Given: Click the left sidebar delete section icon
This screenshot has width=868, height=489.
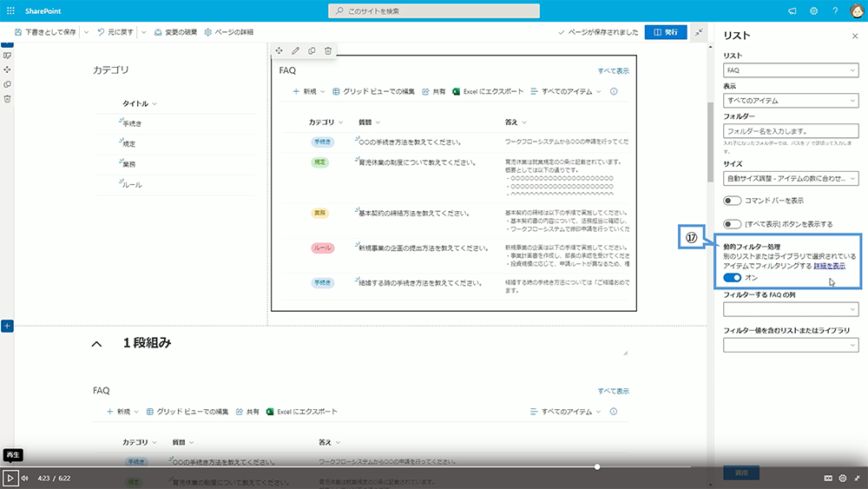Looking at the screenshot, I should pyautogui.click(x=7, y=99).
